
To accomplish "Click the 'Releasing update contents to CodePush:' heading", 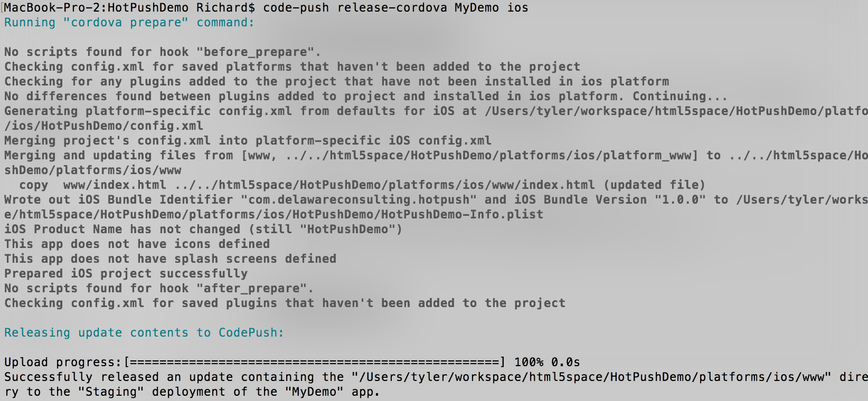I will pyautogui.click(x=144, y=333).
